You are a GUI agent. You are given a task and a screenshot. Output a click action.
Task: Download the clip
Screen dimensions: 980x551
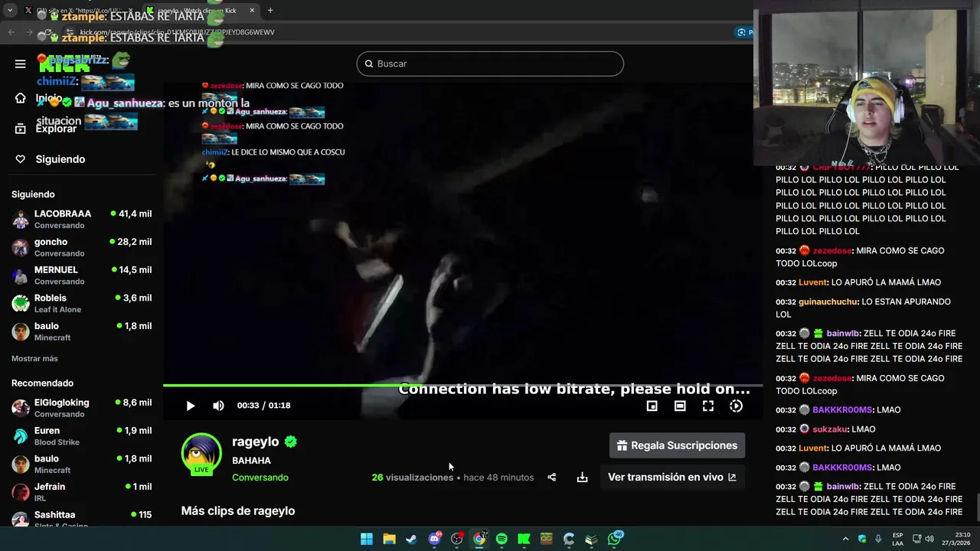pyautogui.click(x=582, y=478)
